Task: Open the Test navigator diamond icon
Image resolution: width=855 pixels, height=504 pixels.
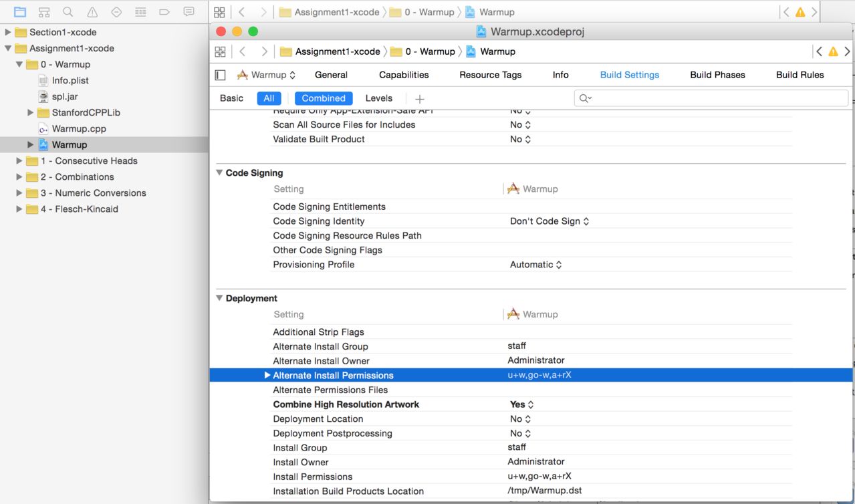Action: 116,12
